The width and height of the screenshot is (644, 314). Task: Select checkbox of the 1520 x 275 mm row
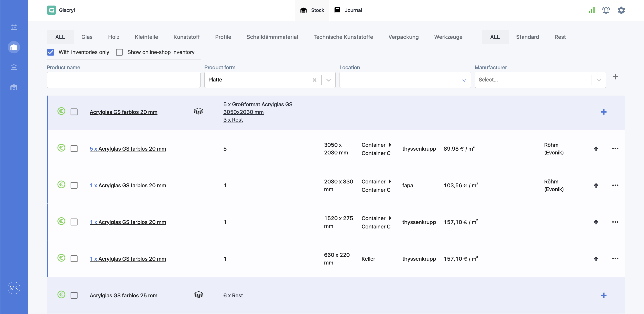click(74, 222)
